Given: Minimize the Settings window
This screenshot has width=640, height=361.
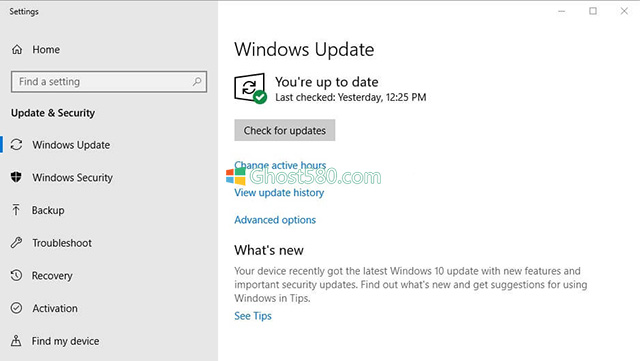Looking at the screenshot, I should click(x=562, y=11).
